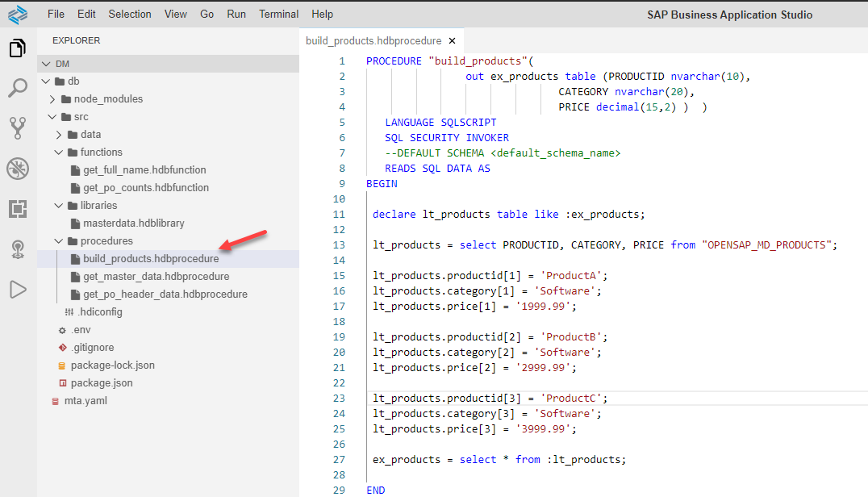This screenshot has height=497, width=868.
Task: Open the Run Configurations play icon
Action: pyautogui.click(x=18, y=290)
